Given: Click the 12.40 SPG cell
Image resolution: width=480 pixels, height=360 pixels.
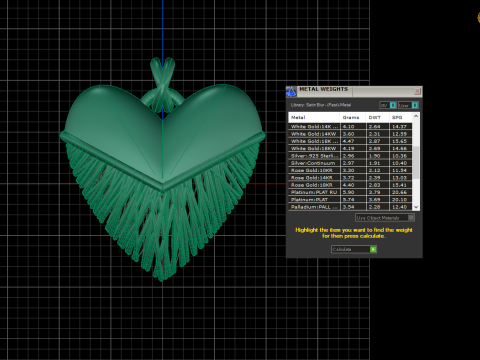Looking at the screenshot, I should tap(401, 207).
